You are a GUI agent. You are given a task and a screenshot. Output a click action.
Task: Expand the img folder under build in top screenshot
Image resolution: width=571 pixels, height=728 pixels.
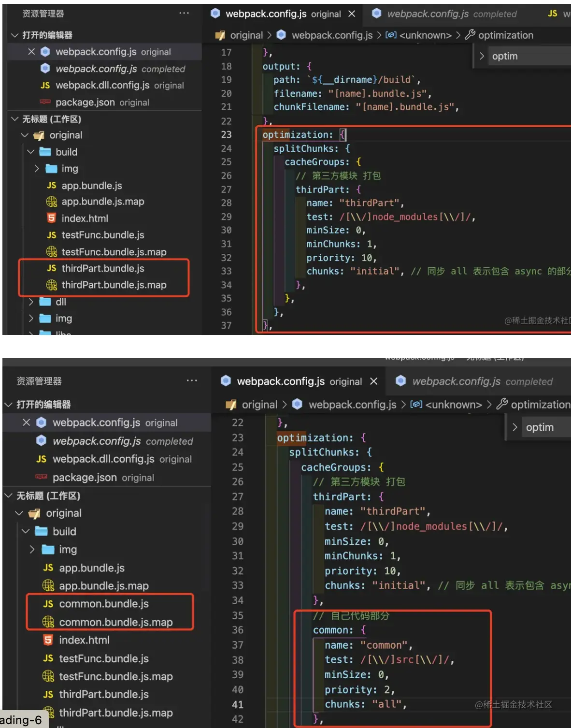[37, 169]
